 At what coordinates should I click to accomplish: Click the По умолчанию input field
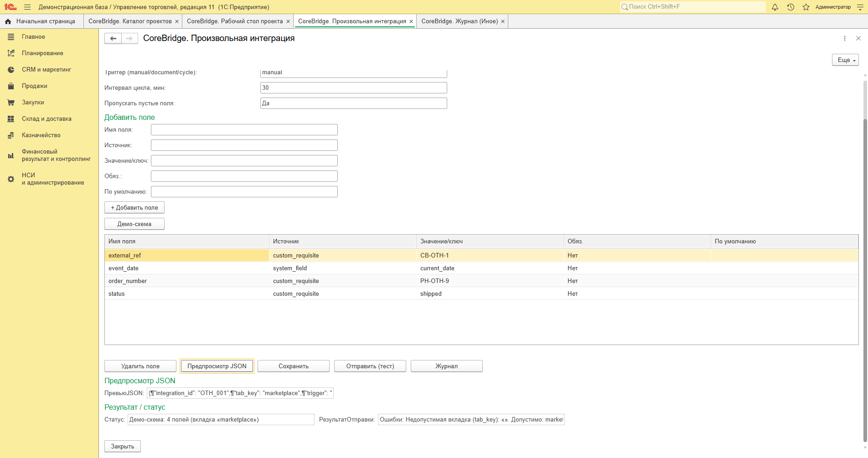coord(244,192)
